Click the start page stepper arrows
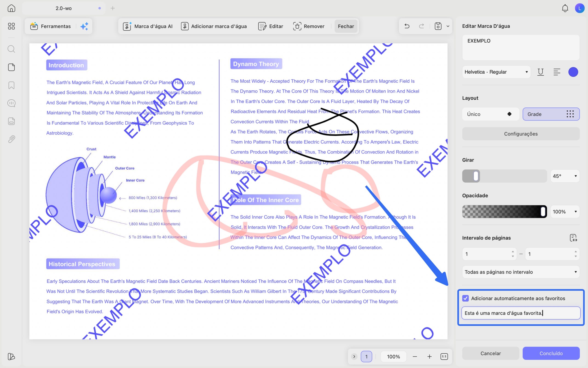Viewport: 588px width, 368px height. (x=513, y=254)
